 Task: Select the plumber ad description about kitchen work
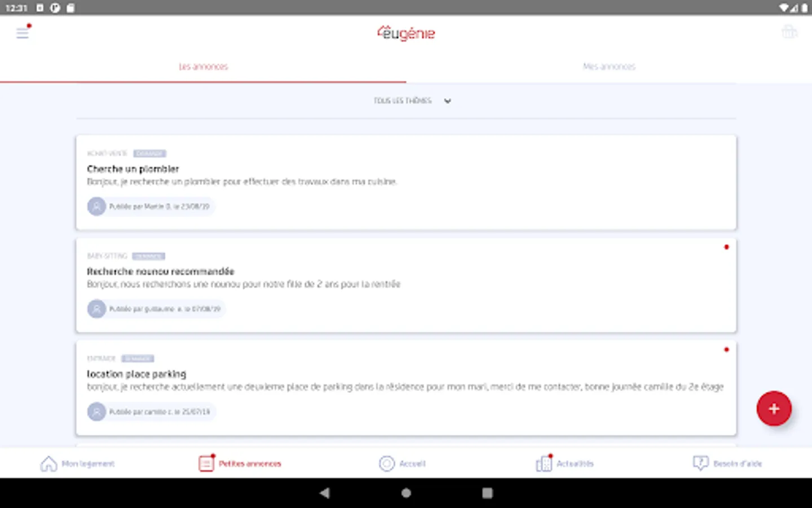click(242, 182)
